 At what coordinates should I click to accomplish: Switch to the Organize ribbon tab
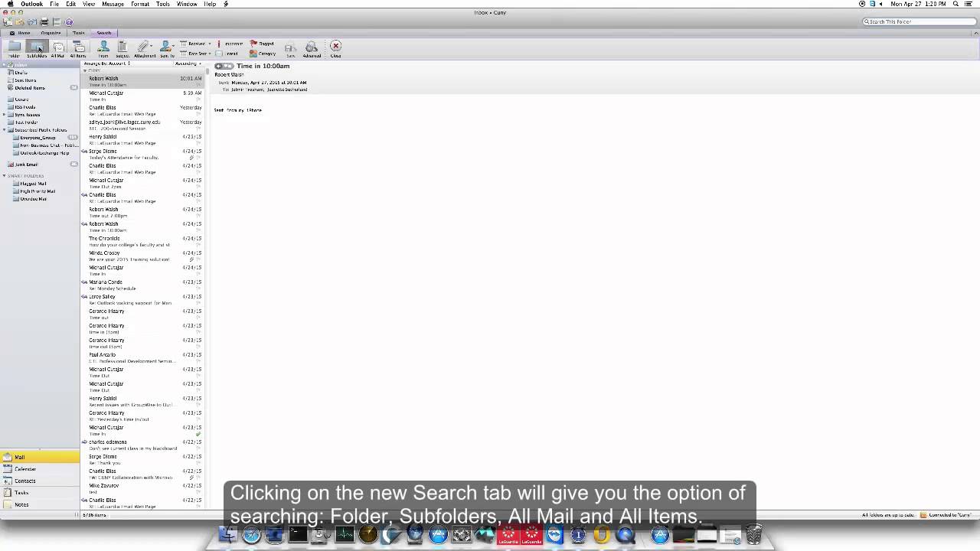[x=51, y=33]
